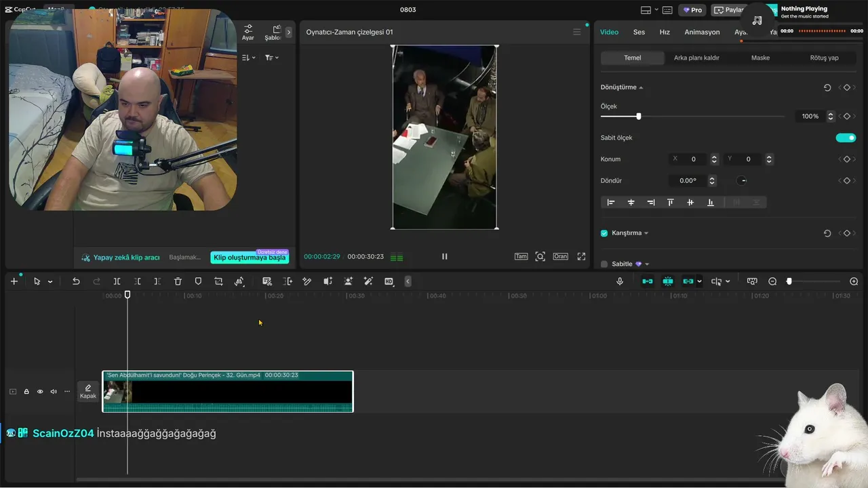Switch to the Hız tab

pyautogui.click(x=665, y=32)
